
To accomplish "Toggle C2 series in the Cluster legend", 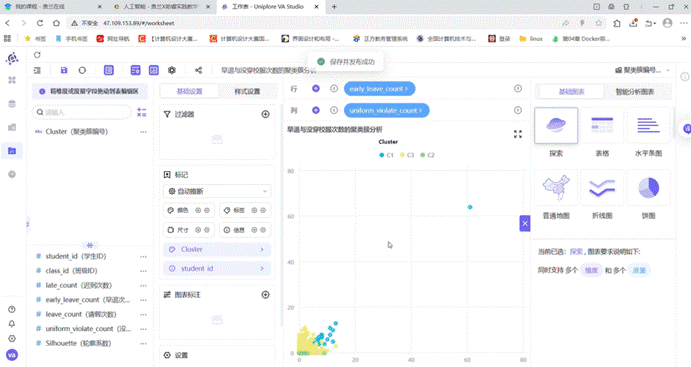I will tap(427, 155).
